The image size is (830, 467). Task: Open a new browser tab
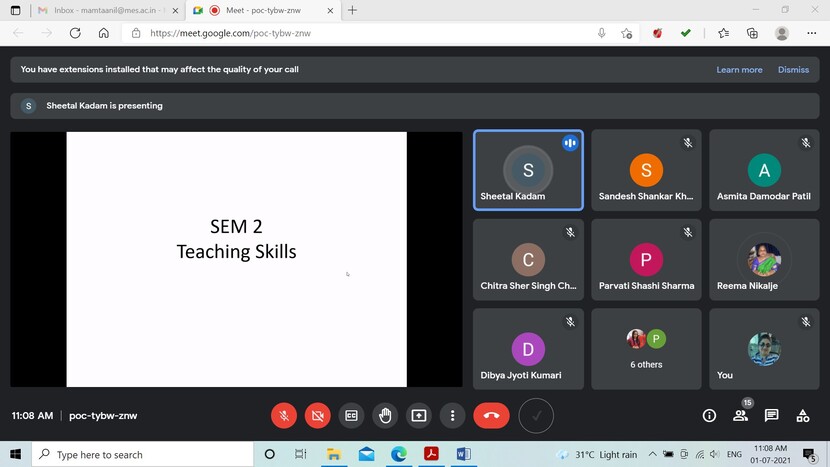point(352,10)
